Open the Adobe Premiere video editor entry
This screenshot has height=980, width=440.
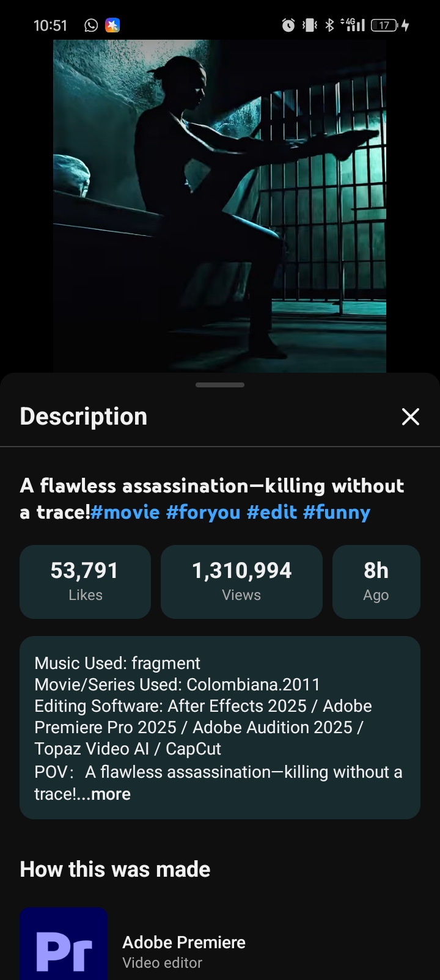[x=184, y=951]
